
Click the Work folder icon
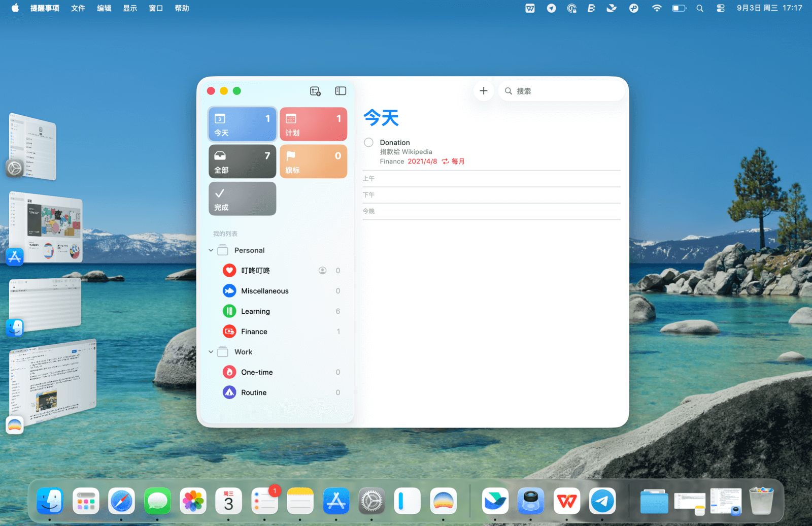click(223, 351)
